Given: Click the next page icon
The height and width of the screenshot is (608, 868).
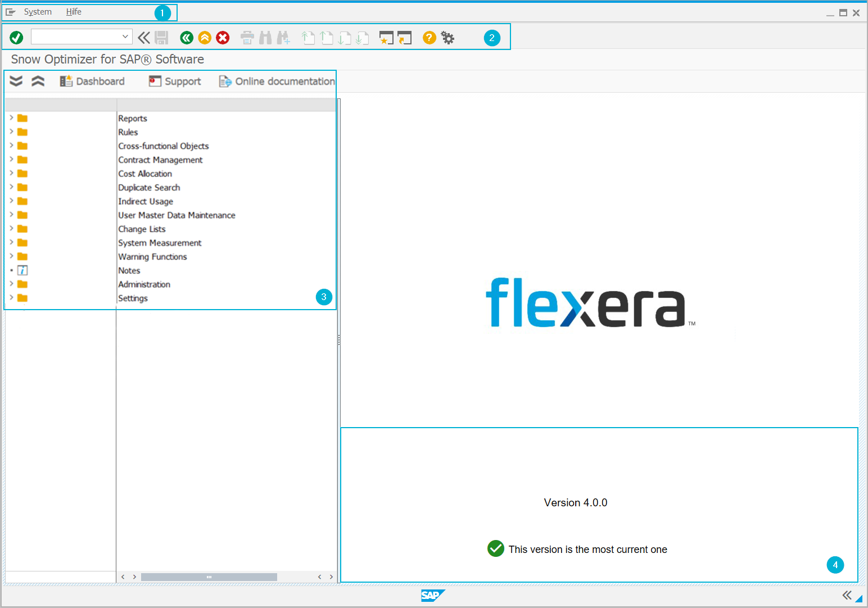Looking at the screenshot, I should 345,38.
